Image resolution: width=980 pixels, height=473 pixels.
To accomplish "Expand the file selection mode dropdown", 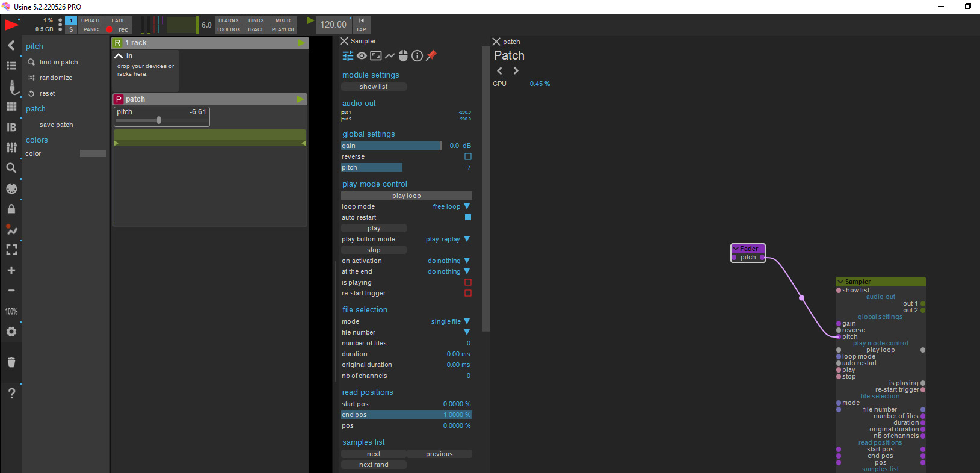I will (x=467, y=321).
